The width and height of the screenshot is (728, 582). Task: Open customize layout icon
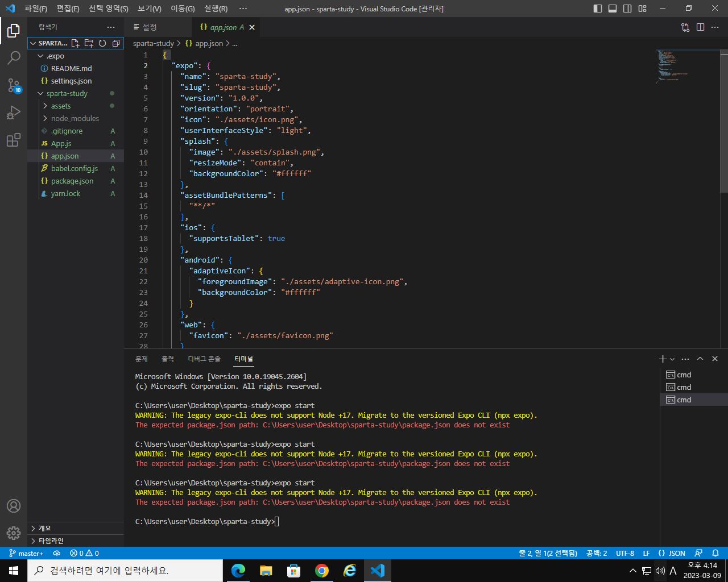[x=642, y=9]
